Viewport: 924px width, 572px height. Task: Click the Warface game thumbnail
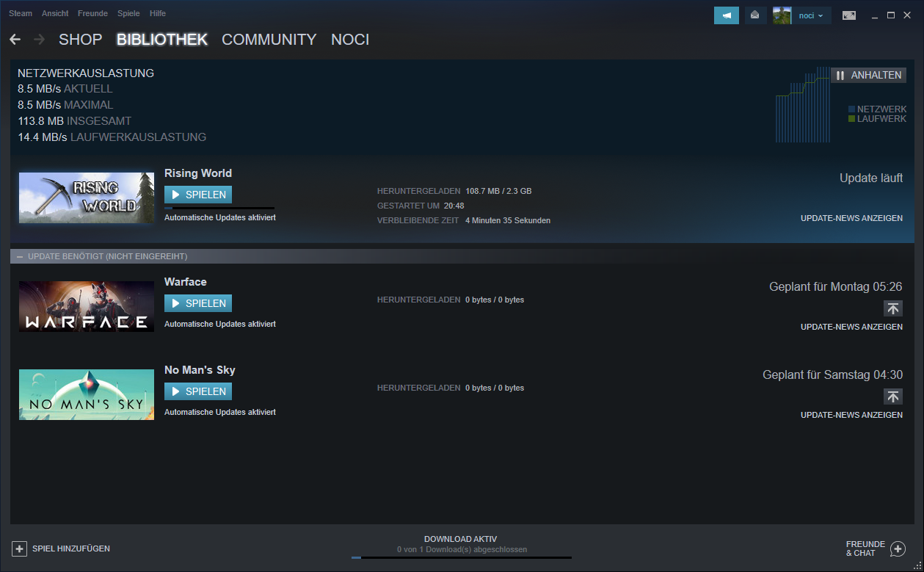tap(87, 306)
